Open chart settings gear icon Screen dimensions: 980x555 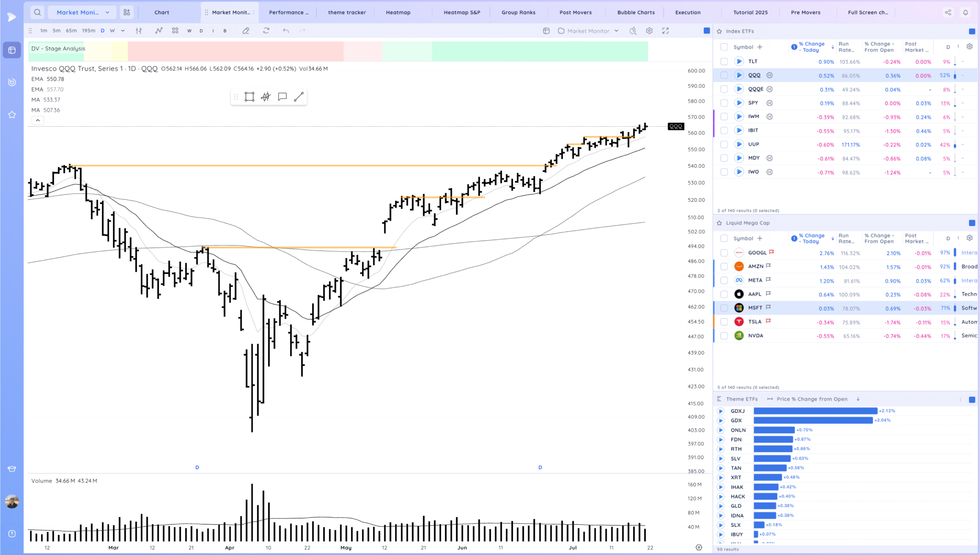[x=649, y=31]
